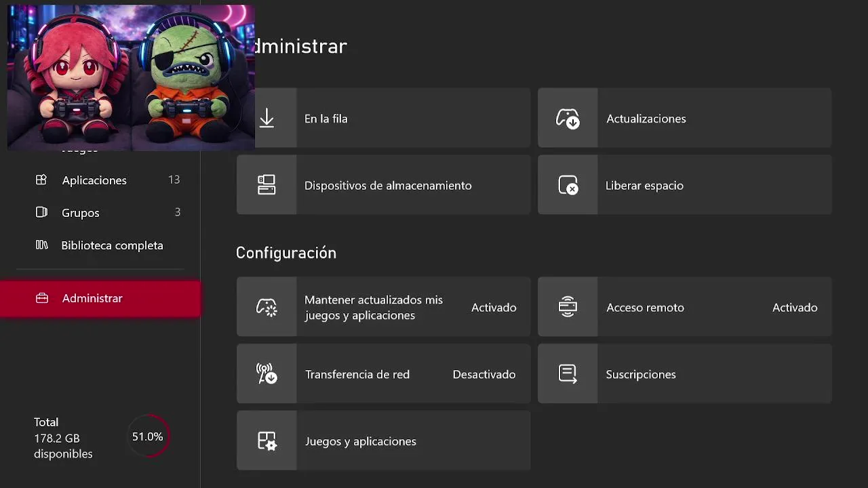Screen dimensions: 868x488
Task: Click the plush gamers overlay thumbnail
Action: (x=131, y=77)
